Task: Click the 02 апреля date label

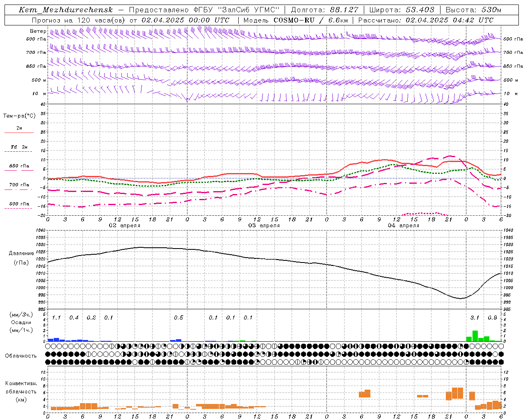Action: (124, 226)
